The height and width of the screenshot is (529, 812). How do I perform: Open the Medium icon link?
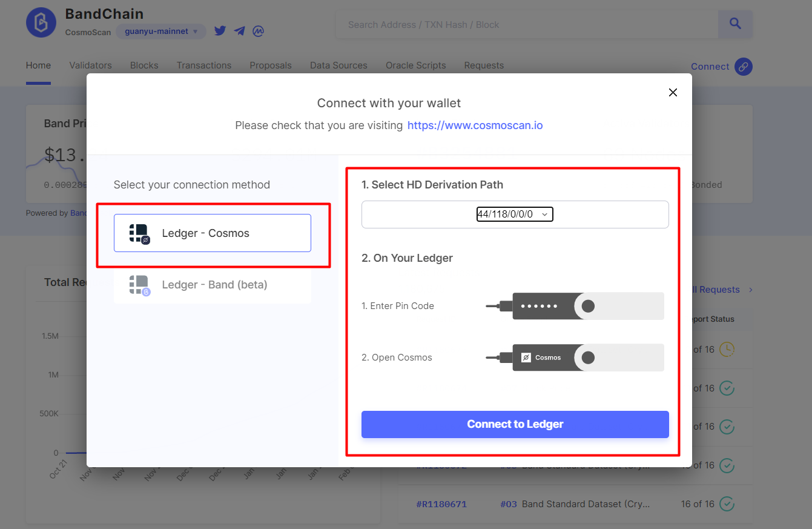[x=259, y=30]
